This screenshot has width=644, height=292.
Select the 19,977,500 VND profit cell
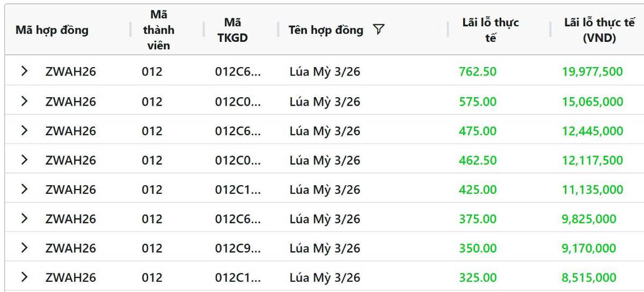click(592, 72)
